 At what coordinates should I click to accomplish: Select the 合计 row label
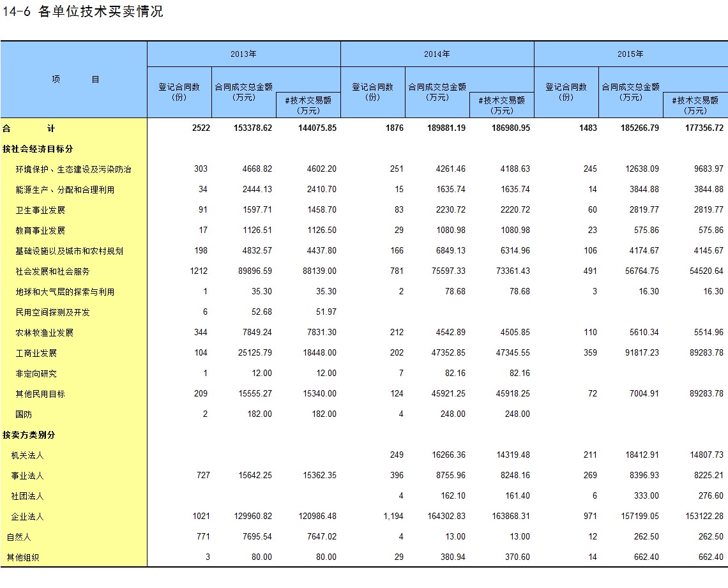coord(29,128)
